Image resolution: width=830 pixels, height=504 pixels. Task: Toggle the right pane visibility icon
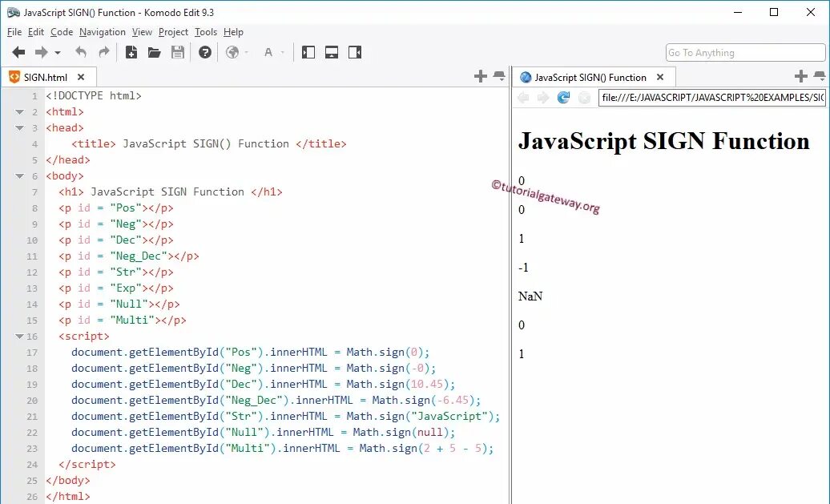coord(355,52)
